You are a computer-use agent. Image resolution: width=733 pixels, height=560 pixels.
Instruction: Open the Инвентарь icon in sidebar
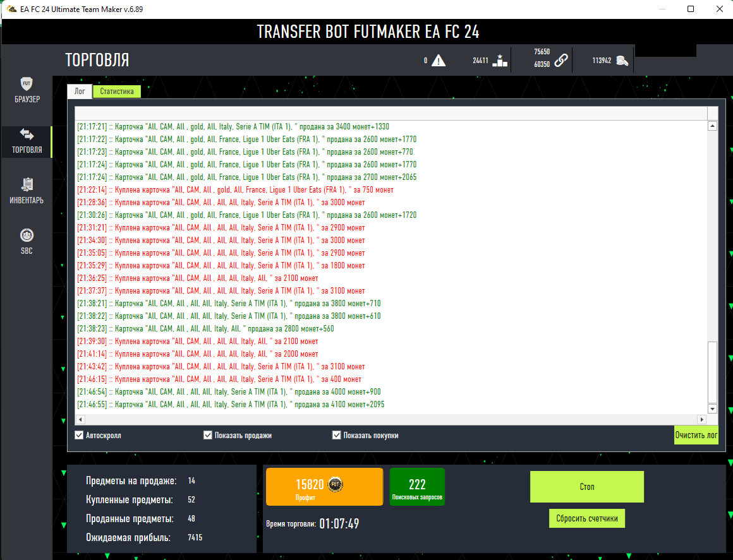pyautogui.click(x=27, y=184)
